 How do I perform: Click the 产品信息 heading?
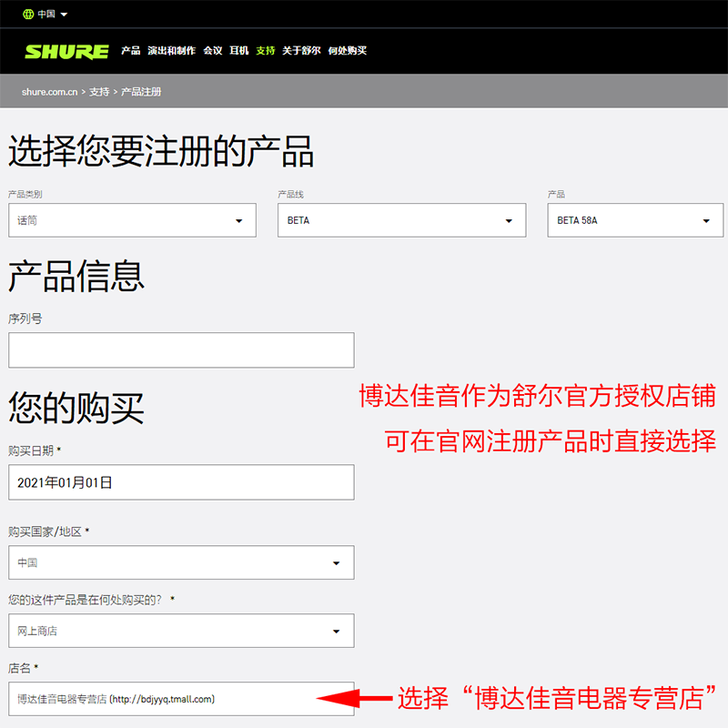click(76, 277)
